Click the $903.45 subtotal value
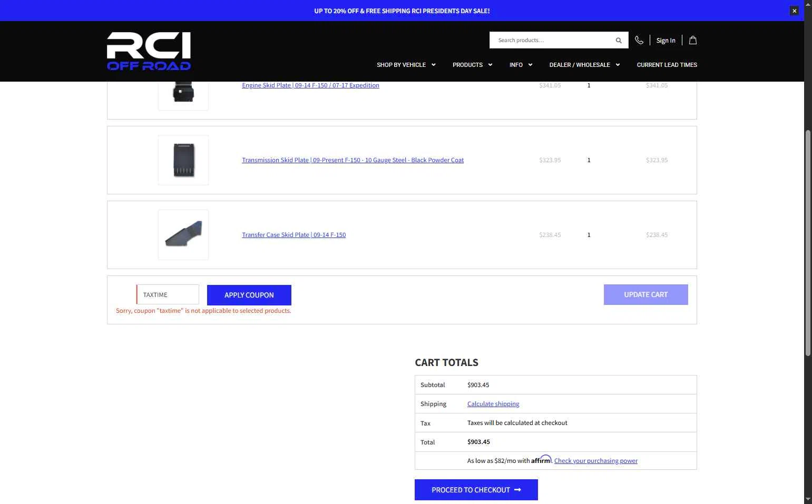Viewport: 812px width, 504px height. [x=478, y=385]
